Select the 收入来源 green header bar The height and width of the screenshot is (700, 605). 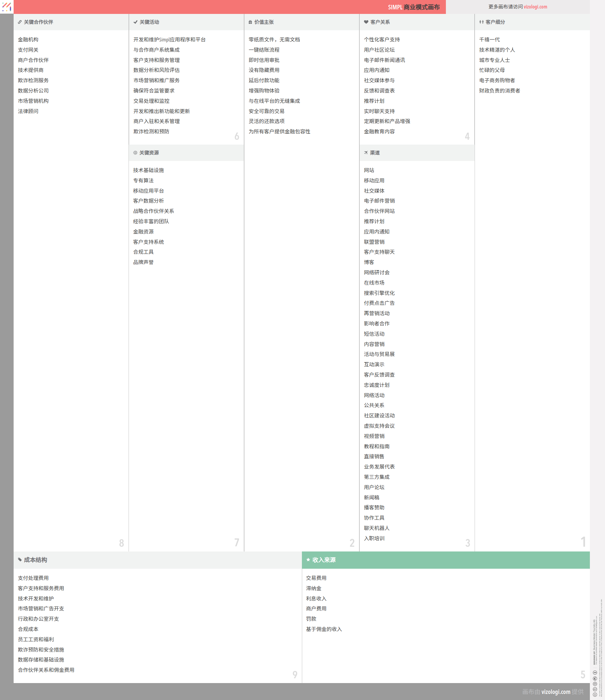[446, 560]
